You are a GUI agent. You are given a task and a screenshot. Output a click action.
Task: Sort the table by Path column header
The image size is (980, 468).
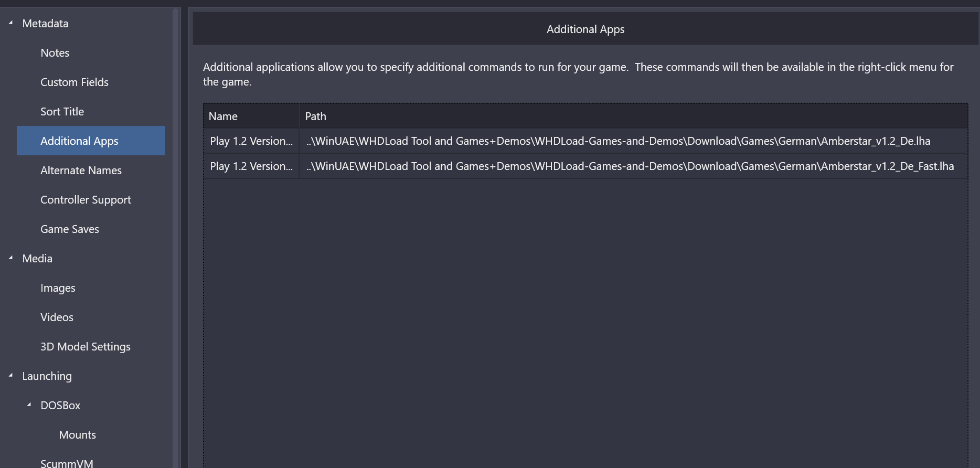634,116
